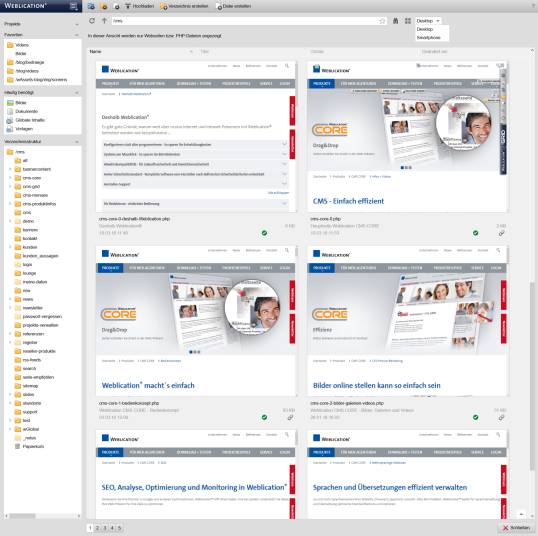Go to page 5
The image size is (538, 536).
point(119,528)
